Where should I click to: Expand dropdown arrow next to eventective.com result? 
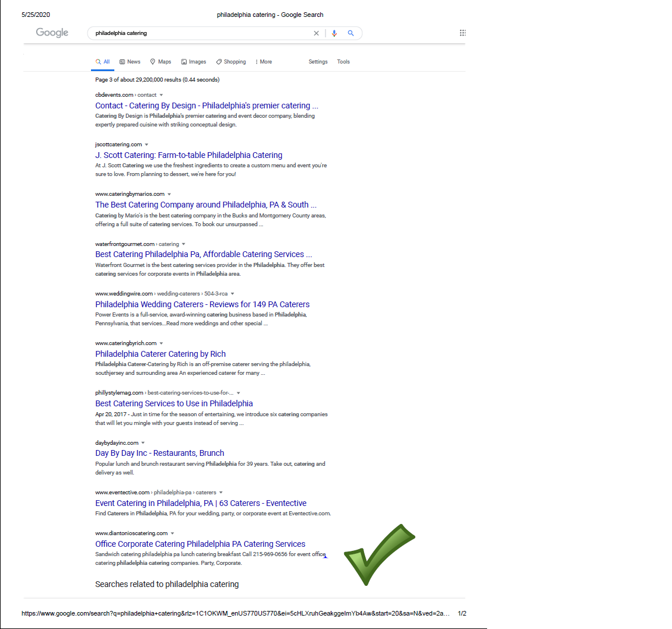[220, 493]
